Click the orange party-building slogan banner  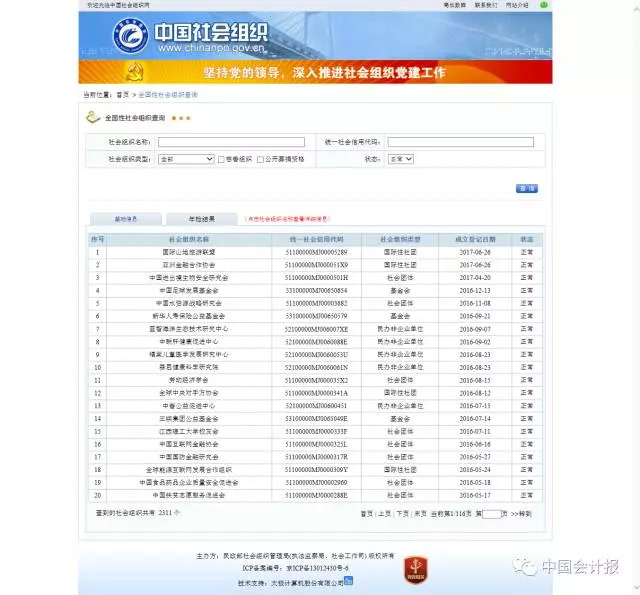click(315, 72)
